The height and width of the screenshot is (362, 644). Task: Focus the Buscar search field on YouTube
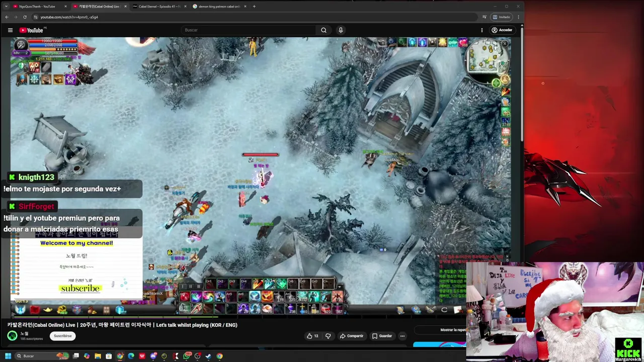coord(249,30)
